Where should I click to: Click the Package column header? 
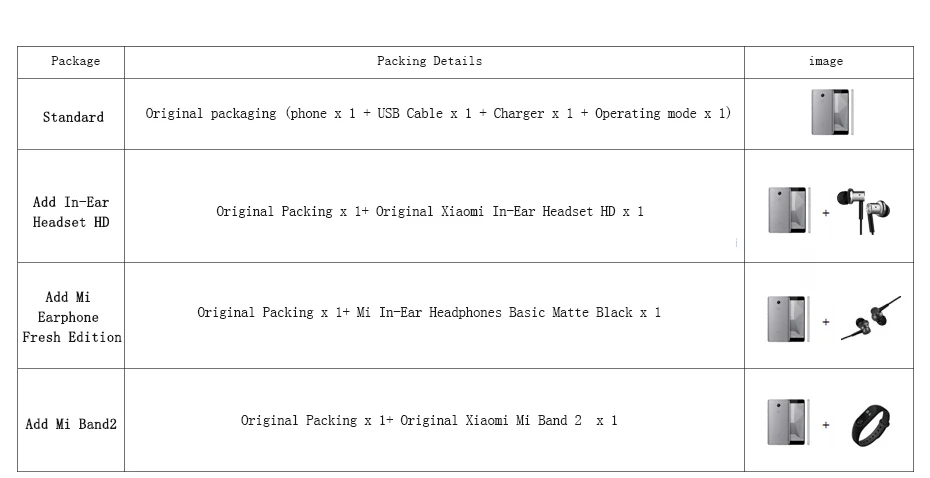(75, 61)
